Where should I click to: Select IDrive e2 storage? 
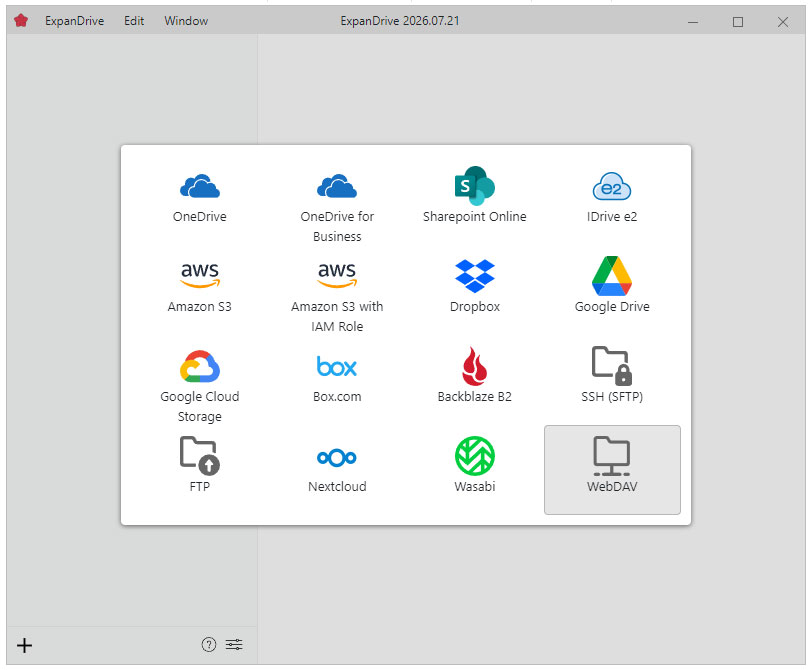coord(612,200)
